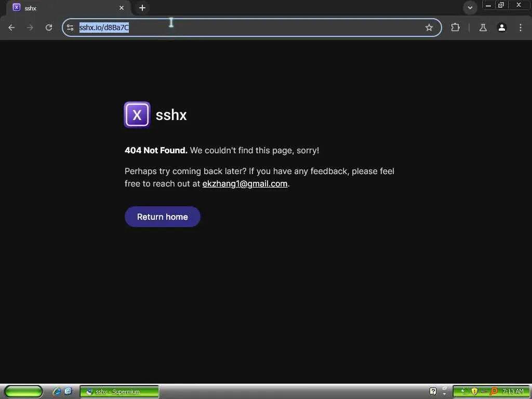Open the three-dot browser menu
532x399 pixels.
pos(521,28)
